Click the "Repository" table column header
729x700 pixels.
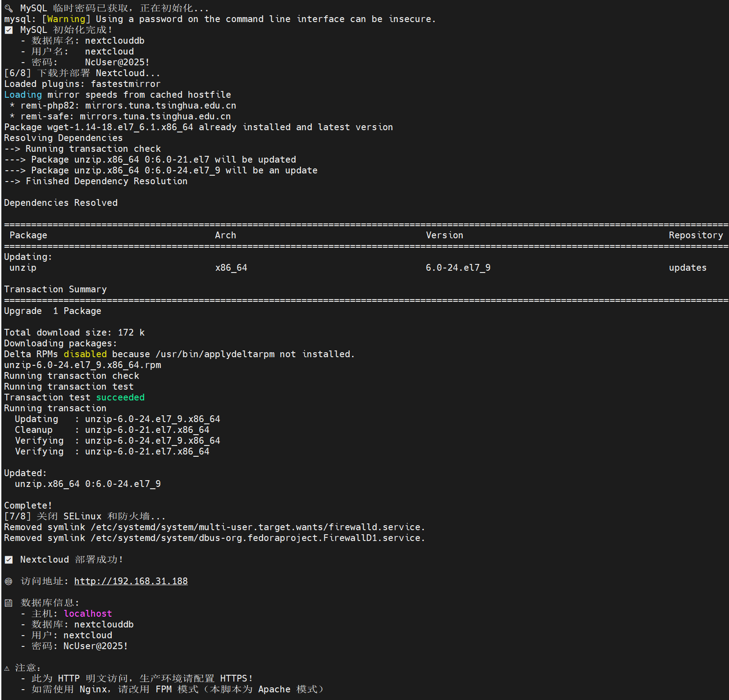tap(696, 235)
